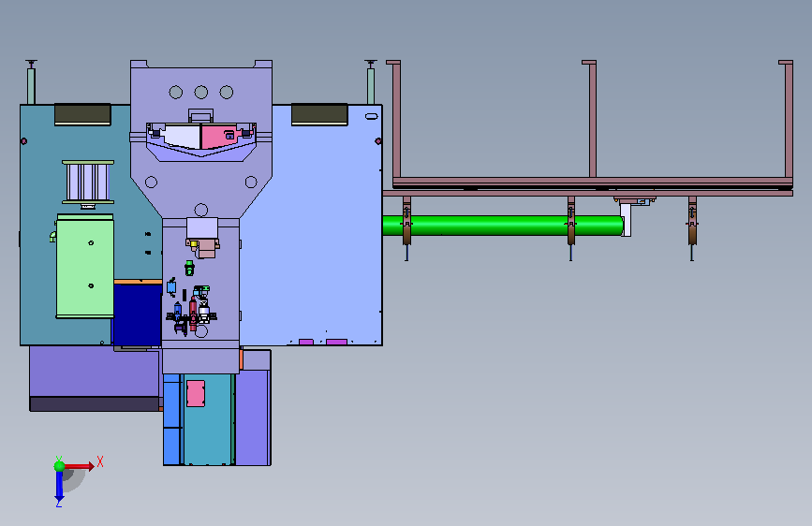Select the red valve component
This screenshot has height=526, width=812.
click(x=193, y=314)
